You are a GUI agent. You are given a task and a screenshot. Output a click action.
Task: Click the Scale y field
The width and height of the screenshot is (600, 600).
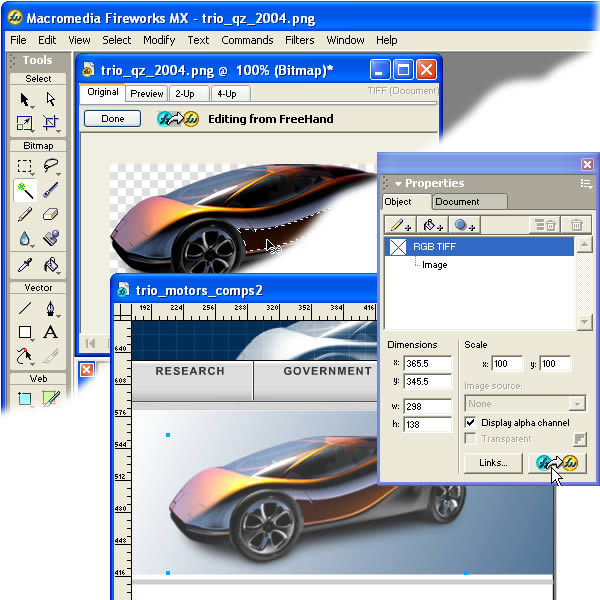555,364
